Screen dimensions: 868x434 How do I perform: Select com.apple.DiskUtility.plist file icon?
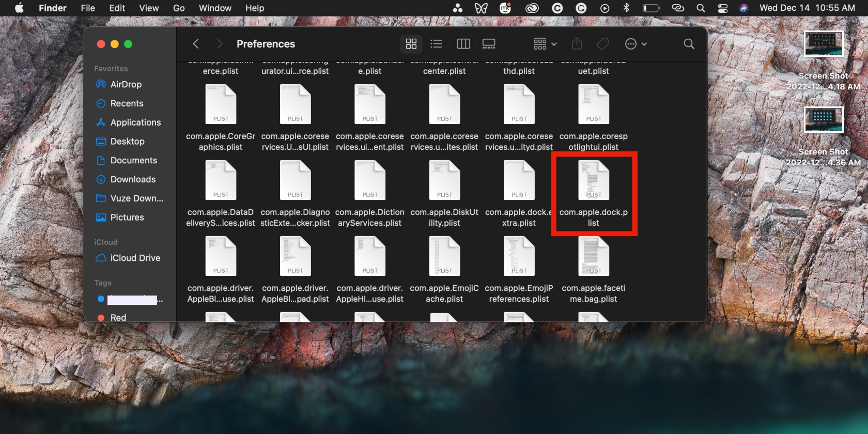(445, 180)
